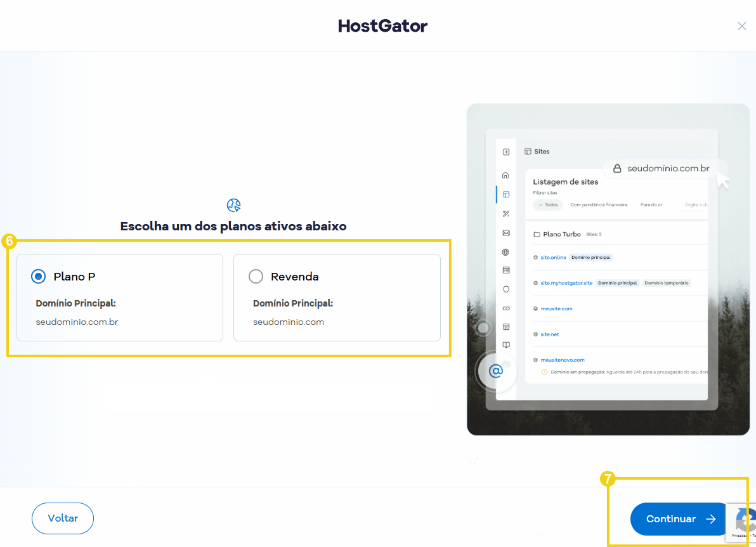Click the 'Revenda' card title
756x547 pixels.
tap(294, 277)
